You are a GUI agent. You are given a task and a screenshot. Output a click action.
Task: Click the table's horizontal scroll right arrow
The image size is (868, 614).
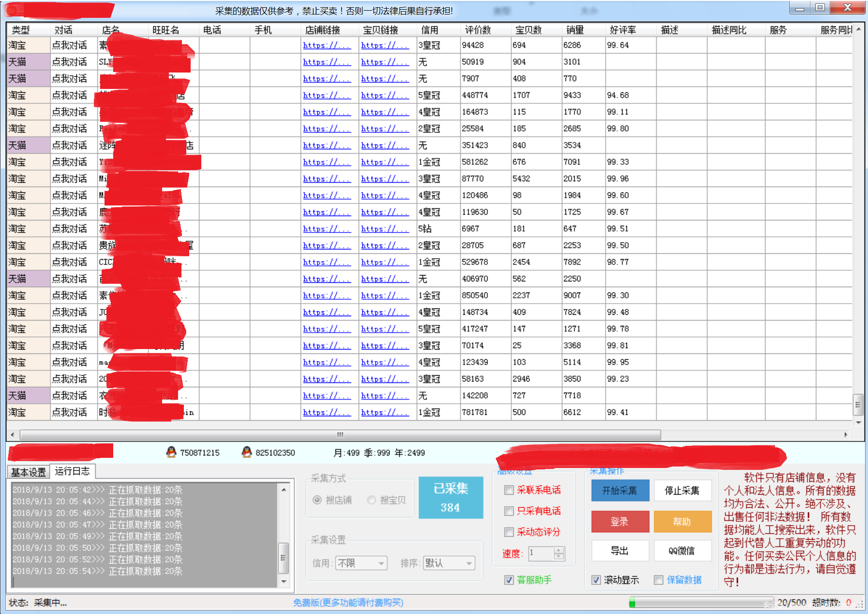[845, 435]
